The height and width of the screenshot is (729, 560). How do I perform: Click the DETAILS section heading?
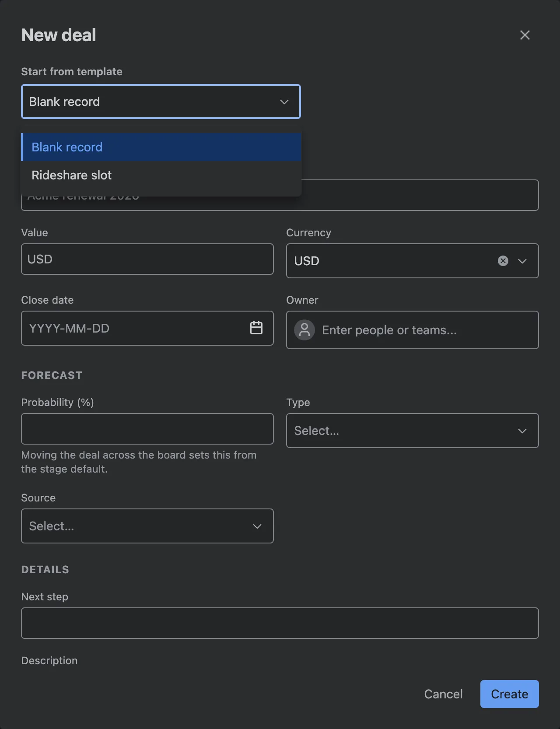[45, 570]
